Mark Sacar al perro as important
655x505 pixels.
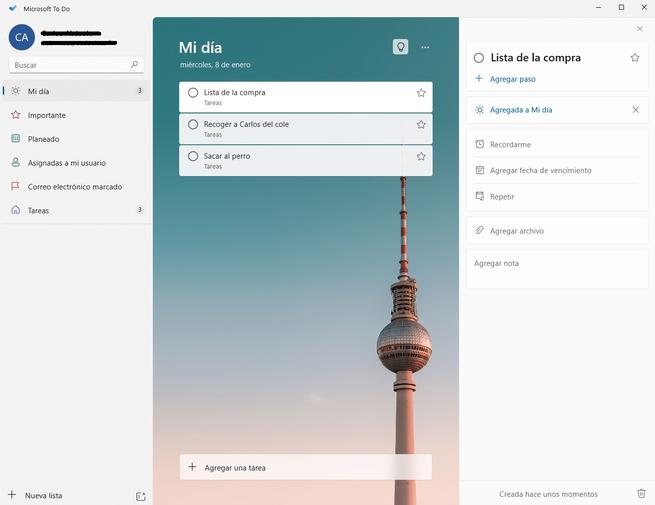[x=421, y=157]
